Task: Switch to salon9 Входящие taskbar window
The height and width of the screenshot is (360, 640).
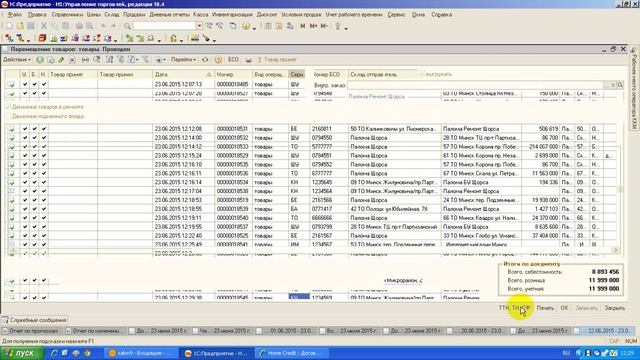Action: (141, 353)
